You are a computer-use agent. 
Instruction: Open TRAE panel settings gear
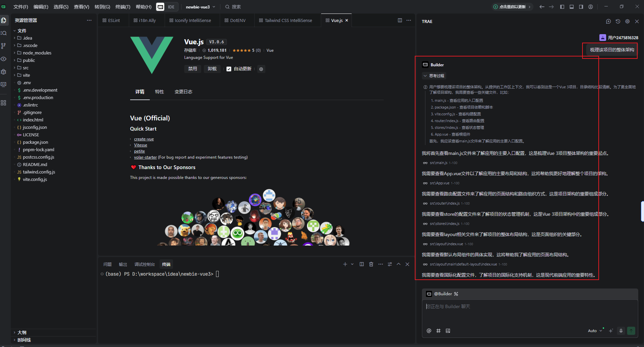tap(627, 21)
